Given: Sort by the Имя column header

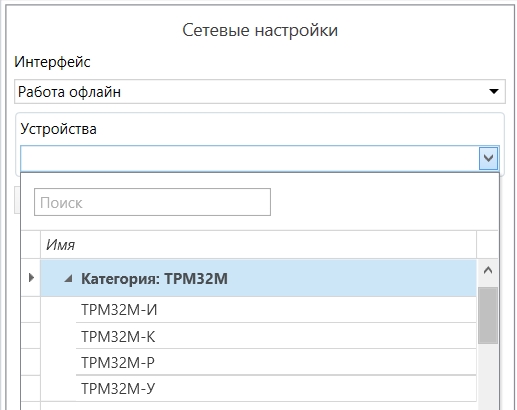Looking at the screenshot, I should [x=258, y=245].
